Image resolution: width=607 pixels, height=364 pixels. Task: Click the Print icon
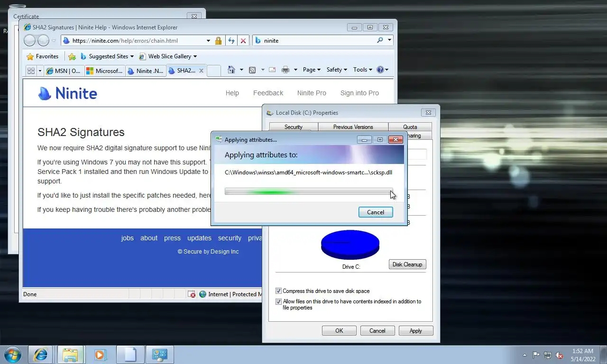click(285, 70)
